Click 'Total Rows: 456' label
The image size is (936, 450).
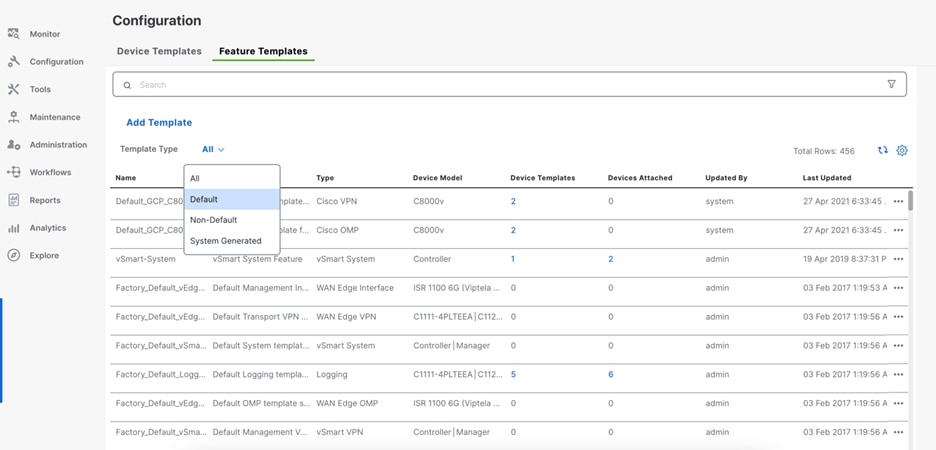(824, 151)
